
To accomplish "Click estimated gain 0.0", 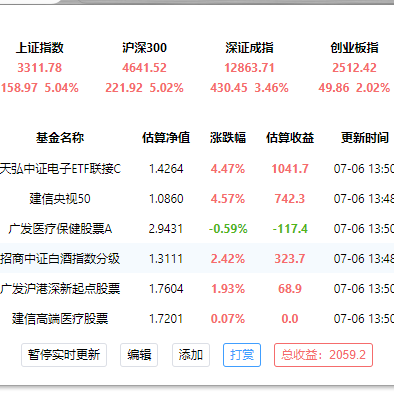I will (x=290, y=319).
